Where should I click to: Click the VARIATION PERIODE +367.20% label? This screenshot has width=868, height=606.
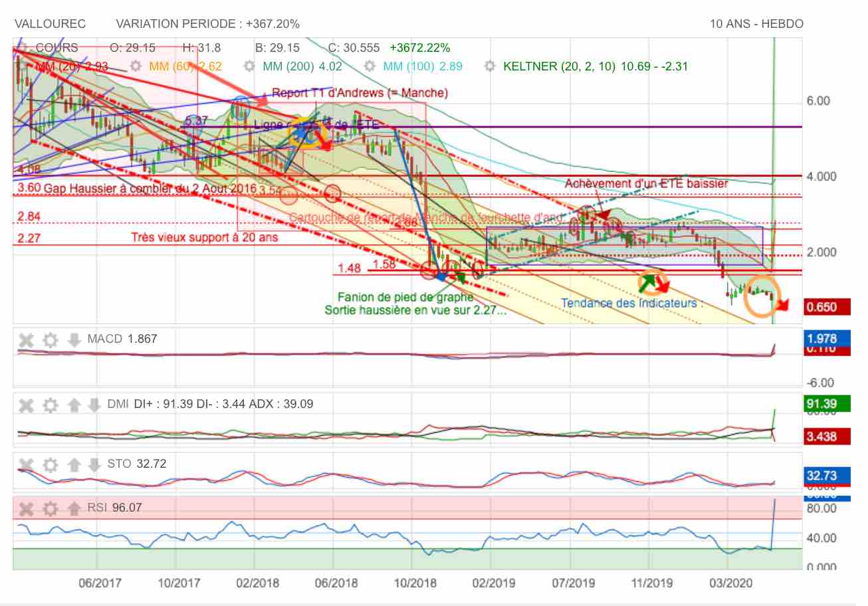207,24
